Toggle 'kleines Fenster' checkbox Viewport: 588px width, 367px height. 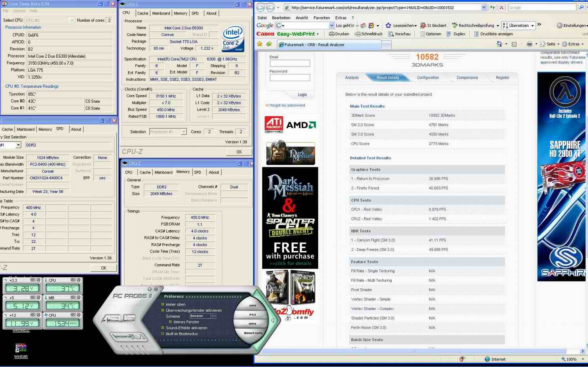coord(171,322)
